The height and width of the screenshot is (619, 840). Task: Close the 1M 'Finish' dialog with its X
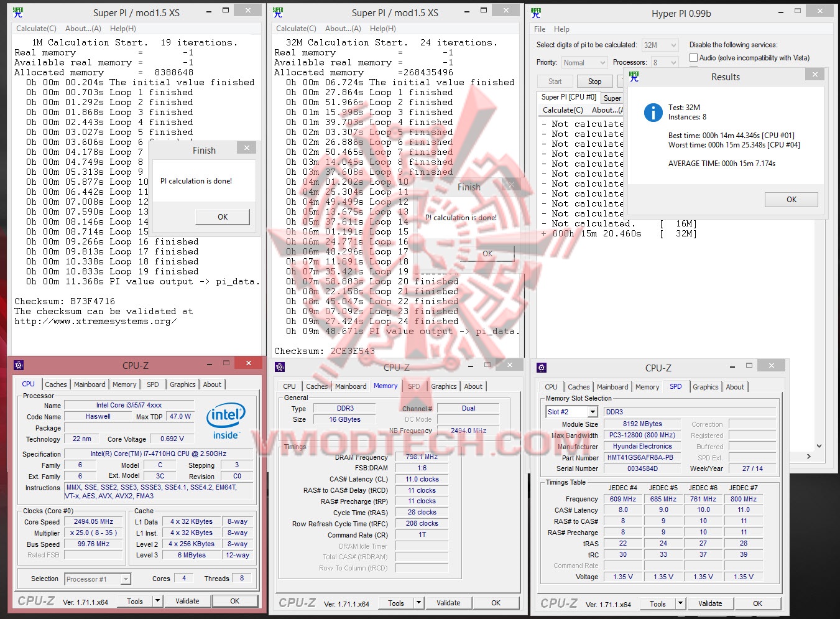tap(246, 148)
